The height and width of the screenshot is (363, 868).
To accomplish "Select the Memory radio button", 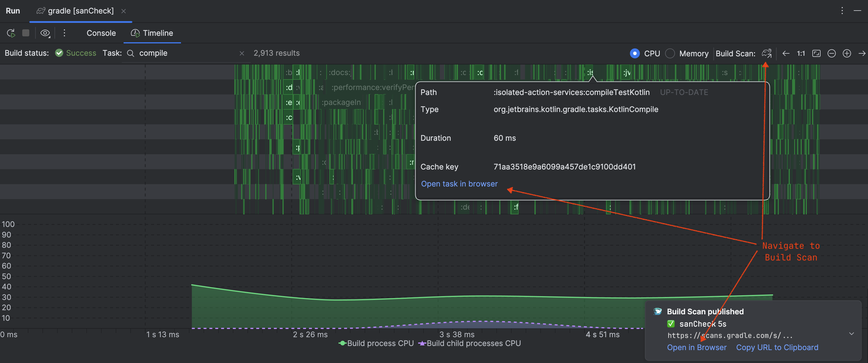I will [x=670, y=53].
